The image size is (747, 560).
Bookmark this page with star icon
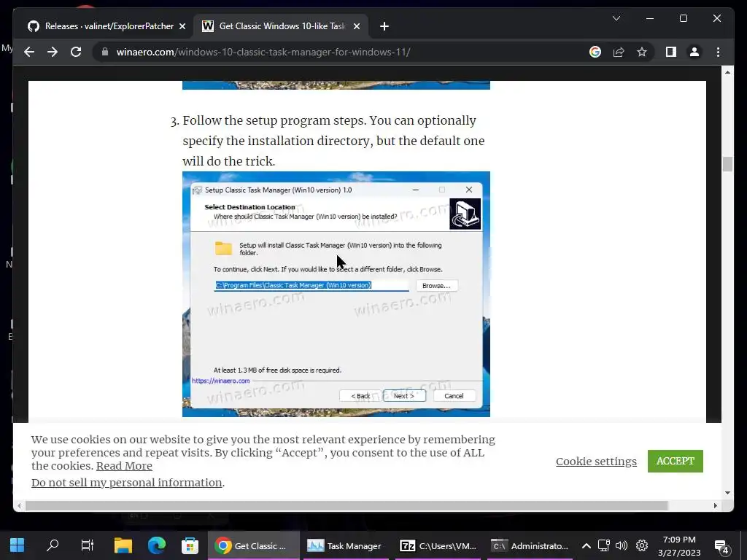pyautogui.click(x=642, y=52)
